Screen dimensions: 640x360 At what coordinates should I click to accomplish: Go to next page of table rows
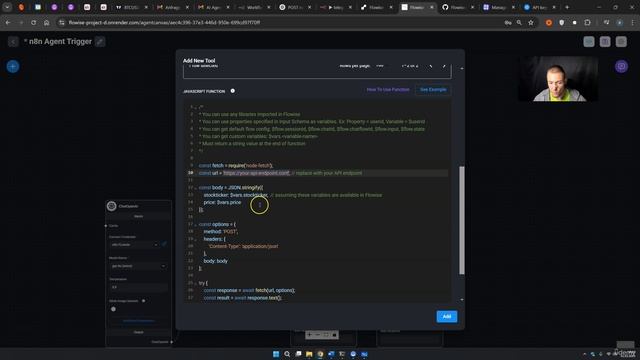pos(444,66)
